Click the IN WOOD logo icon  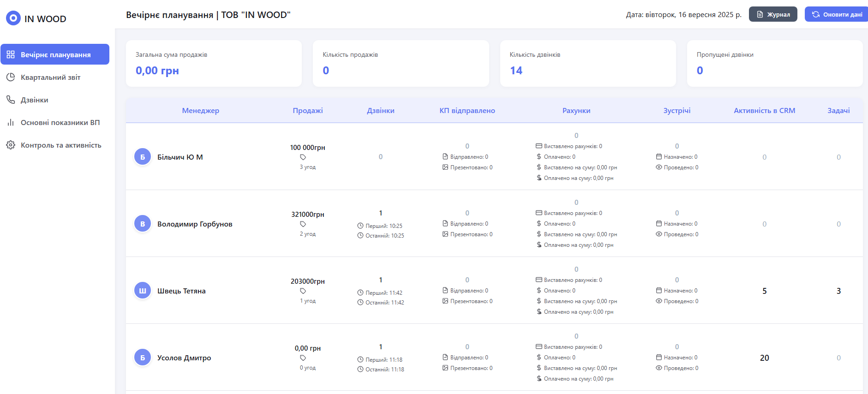tap(13, 18)
